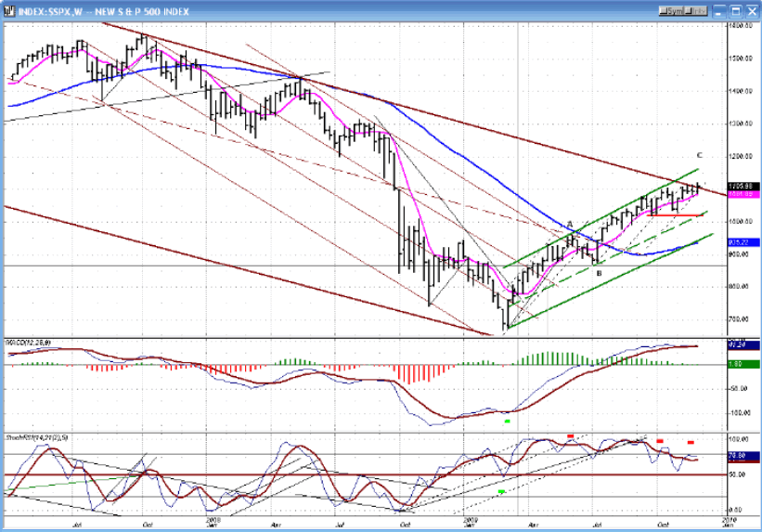Click the magenta moving average value marker
The height and width of the screenshot is (532, 762).
coord(743,193)
